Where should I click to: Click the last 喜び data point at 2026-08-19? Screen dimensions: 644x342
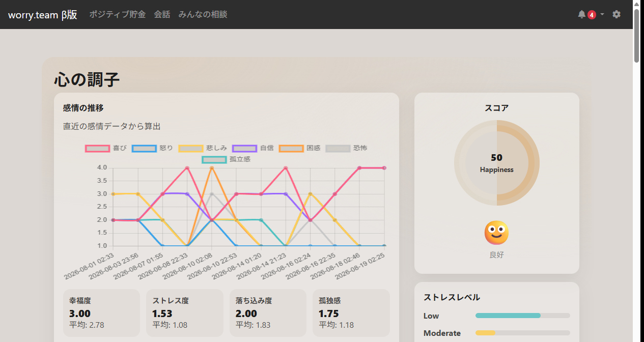pyautogui.click(x=384, y=167)
